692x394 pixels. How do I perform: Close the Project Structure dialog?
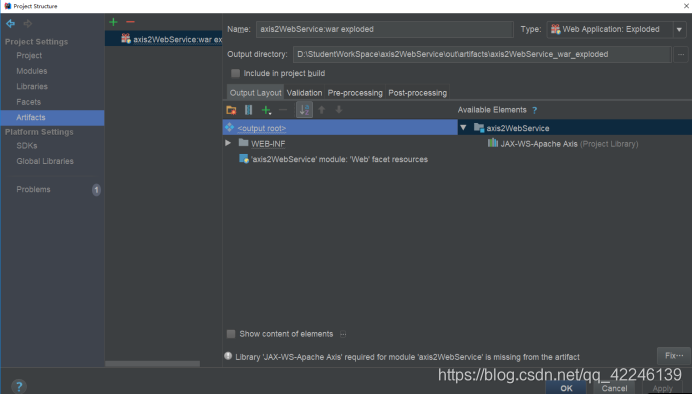[x=687, y=6]
